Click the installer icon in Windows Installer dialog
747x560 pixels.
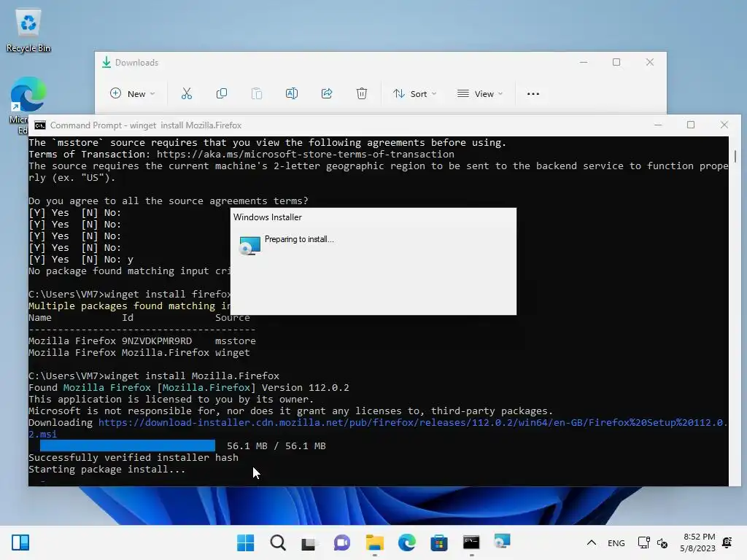(x=249, y=246)
